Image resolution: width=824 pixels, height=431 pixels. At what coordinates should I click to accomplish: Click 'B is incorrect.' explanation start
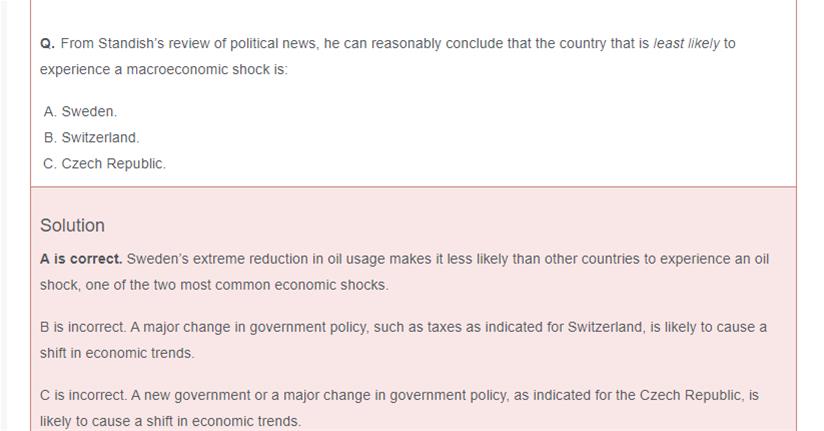coord(83,328)
